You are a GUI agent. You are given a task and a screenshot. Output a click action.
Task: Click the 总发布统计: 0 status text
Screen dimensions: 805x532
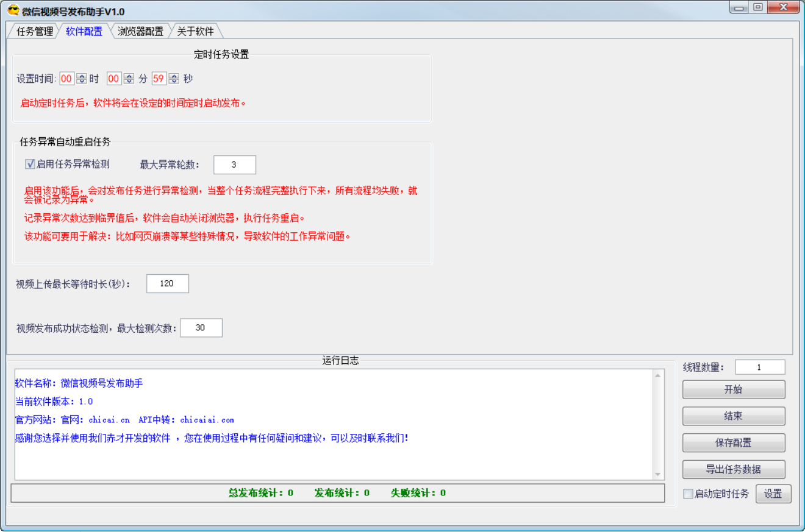pyautogui.click(x=261, y=493)
